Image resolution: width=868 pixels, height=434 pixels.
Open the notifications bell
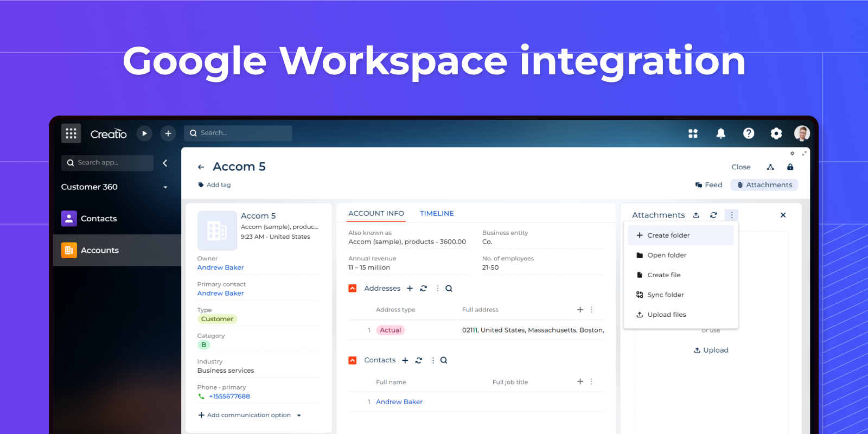point(720,133)
